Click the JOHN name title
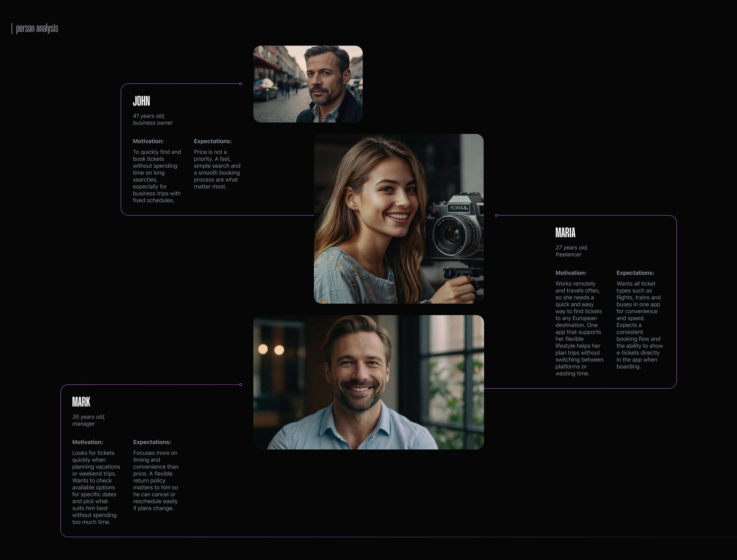737x560 pixels. [141, 101]
